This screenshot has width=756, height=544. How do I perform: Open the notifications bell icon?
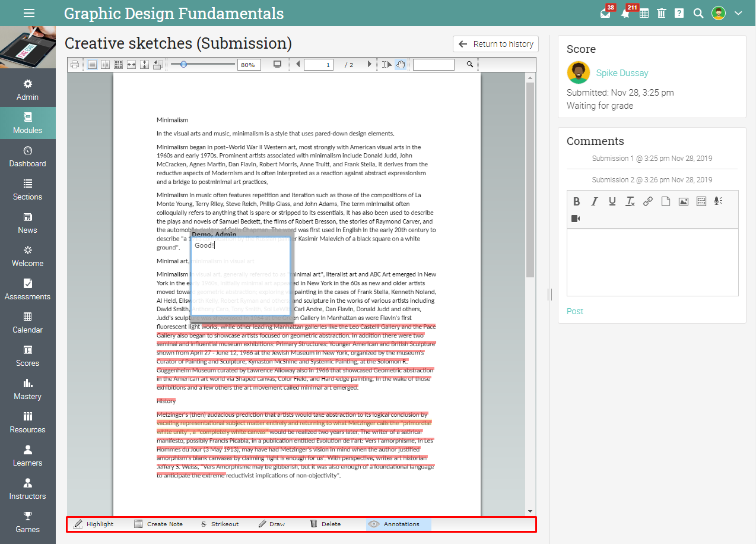tap(625, 13)
